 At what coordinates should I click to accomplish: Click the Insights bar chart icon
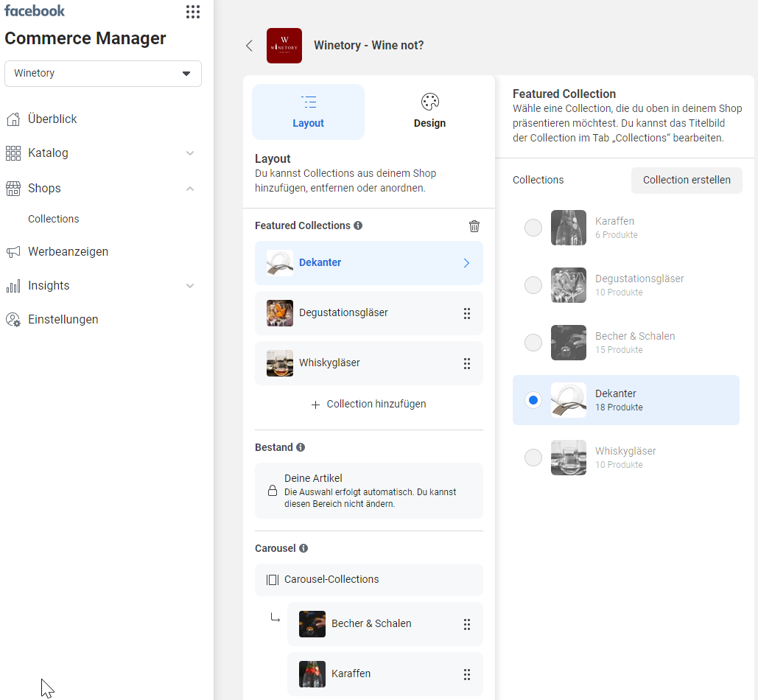coord(13,286)
